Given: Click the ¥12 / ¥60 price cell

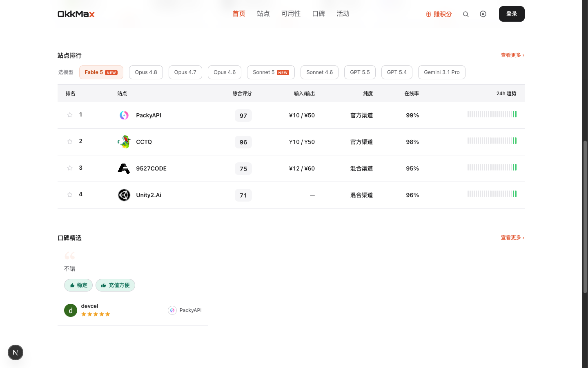Looking at the screenshot, I should pos(302,168).
